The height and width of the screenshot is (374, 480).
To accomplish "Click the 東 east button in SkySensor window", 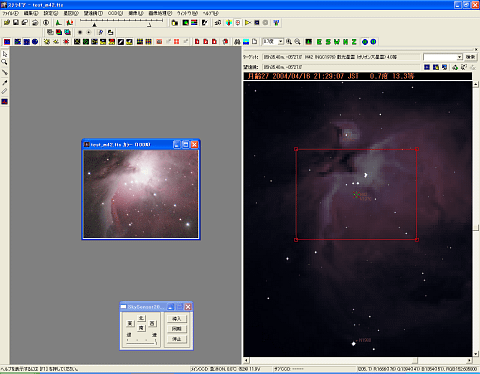I will click(130, 323).
